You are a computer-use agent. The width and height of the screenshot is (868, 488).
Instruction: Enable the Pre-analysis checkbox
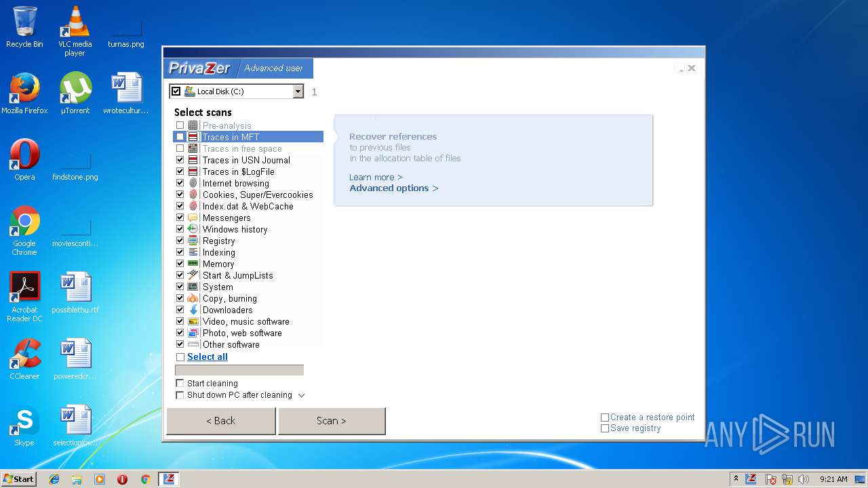180,125
